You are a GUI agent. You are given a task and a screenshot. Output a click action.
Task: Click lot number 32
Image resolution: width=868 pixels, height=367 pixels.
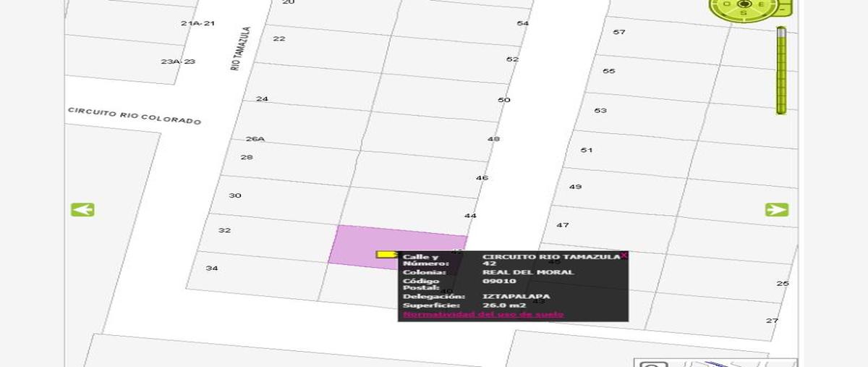pyautogui.click(x=224, y=230)
